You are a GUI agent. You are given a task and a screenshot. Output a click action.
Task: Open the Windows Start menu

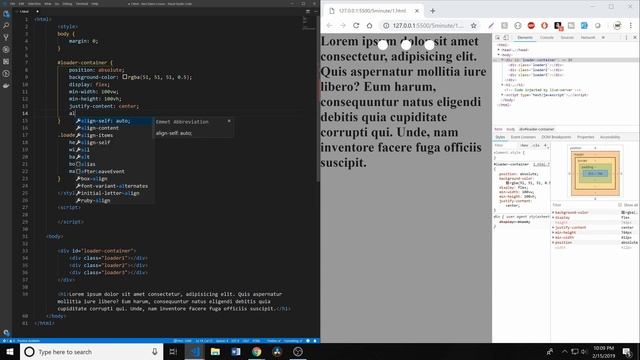pyautogui.click(x=10, y=351)
